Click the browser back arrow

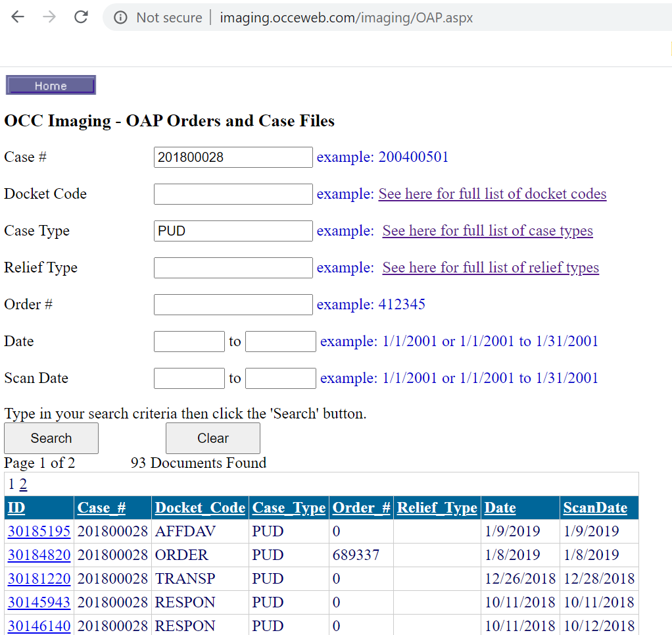[18, 18]
